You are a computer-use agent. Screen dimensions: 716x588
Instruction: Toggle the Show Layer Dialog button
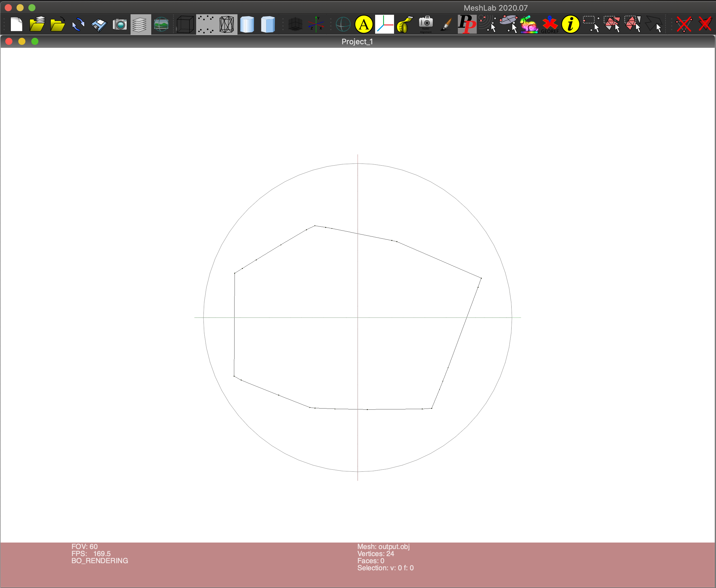click(x=140, y=24)
